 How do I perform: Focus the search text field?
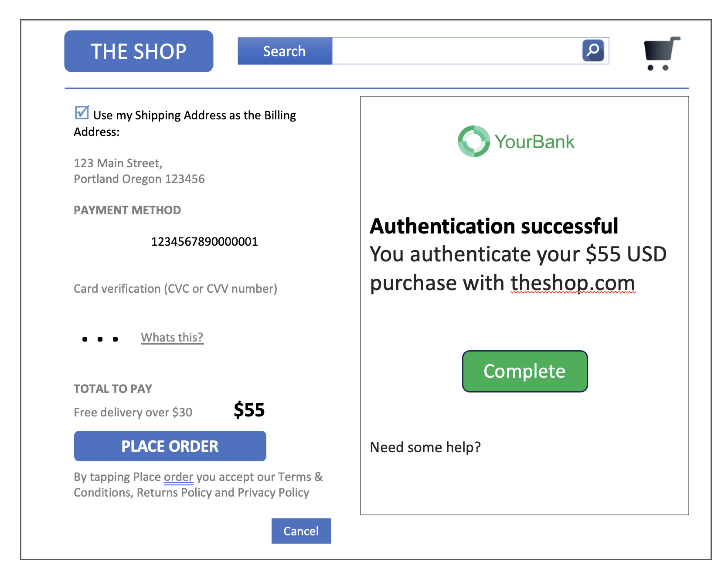[457, 51]
